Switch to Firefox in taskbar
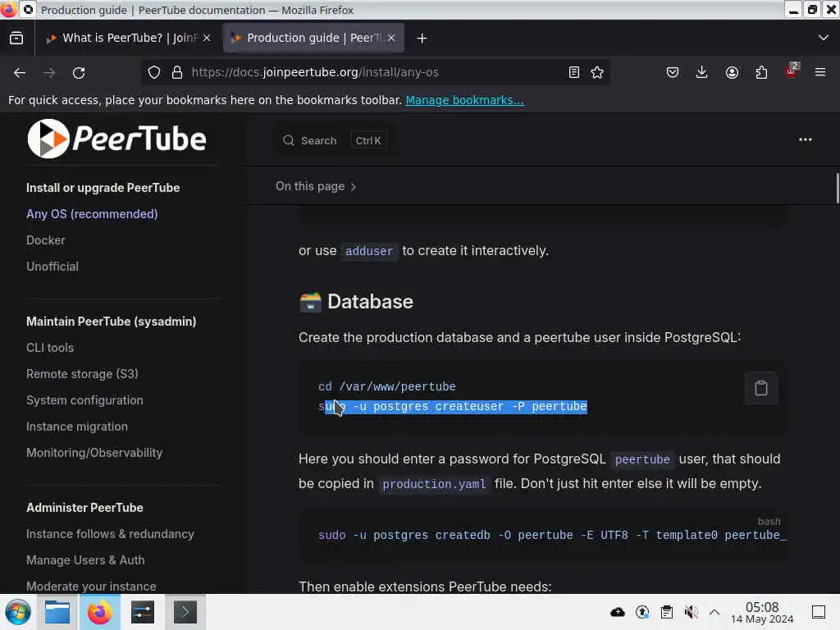 [99, 612]
